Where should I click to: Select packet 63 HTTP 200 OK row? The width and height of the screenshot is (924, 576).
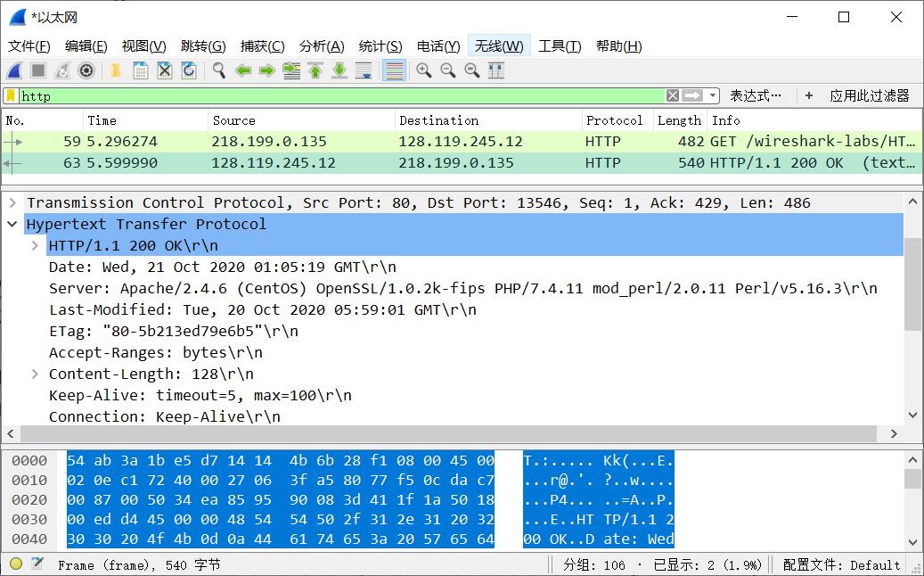[462, 162]
